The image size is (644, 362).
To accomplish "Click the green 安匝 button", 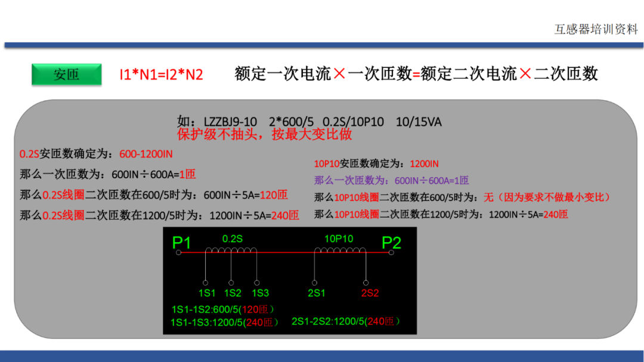I will [x=66, y=75].
